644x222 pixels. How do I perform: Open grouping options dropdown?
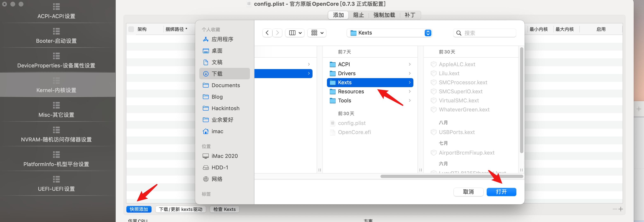pos(317,33)
